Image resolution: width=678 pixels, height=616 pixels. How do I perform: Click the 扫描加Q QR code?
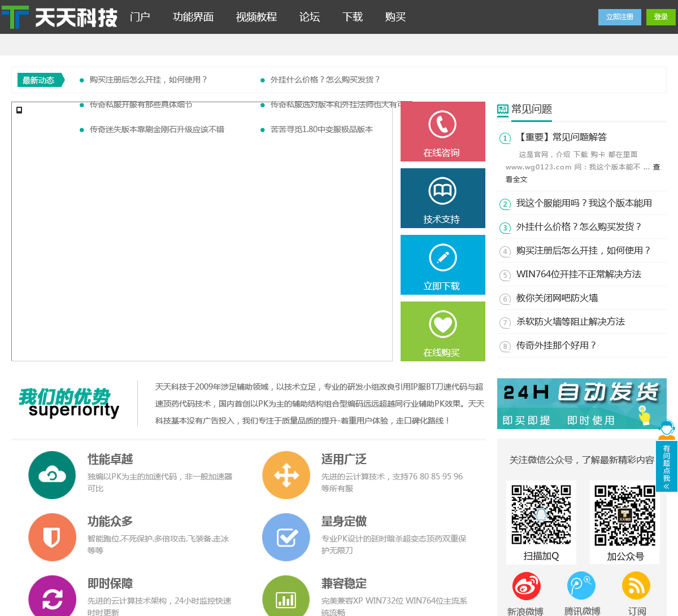(541, 514)
